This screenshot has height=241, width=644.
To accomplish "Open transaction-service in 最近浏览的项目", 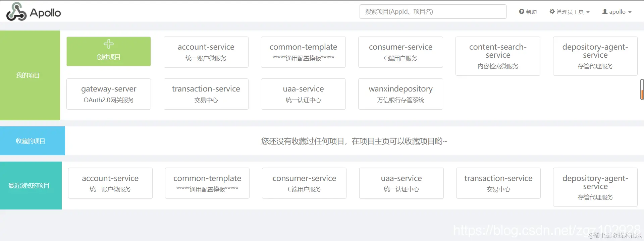I will click(498, 183).
